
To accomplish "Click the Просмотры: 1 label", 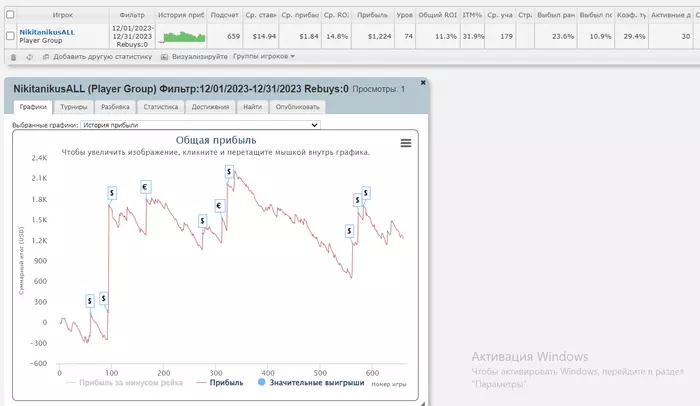I will pos(379,89).
